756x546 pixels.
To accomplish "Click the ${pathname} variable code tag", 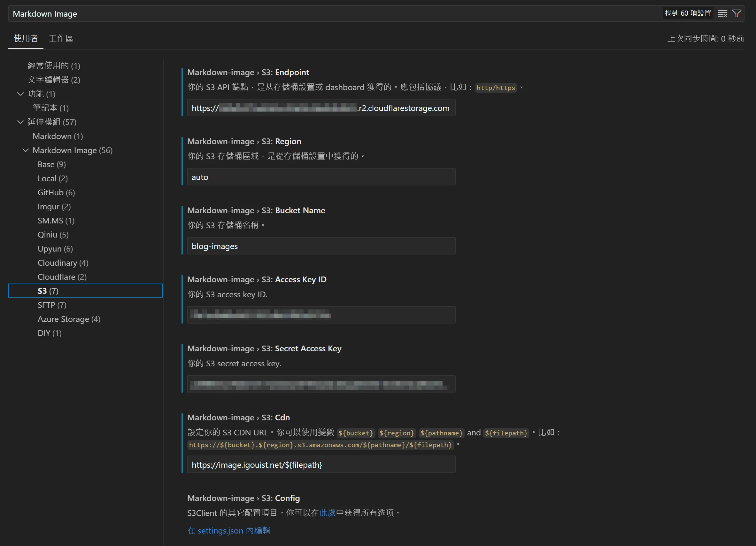I will (x=441, y=433).
